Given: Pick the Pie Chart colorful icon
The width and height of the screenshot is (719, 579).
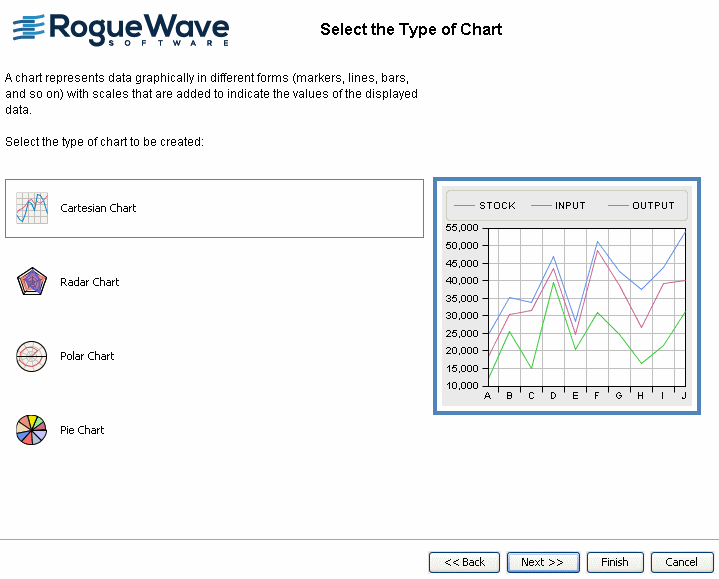Looking at the screenshot, I should (32, 430).
